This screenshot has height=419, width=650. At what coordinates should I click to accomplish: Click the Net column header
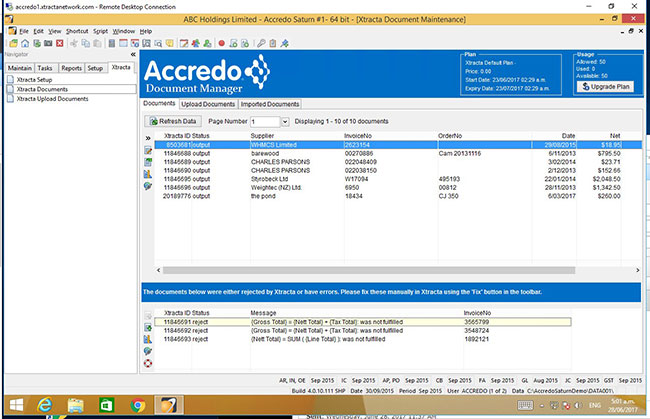[x=615, y=136]
